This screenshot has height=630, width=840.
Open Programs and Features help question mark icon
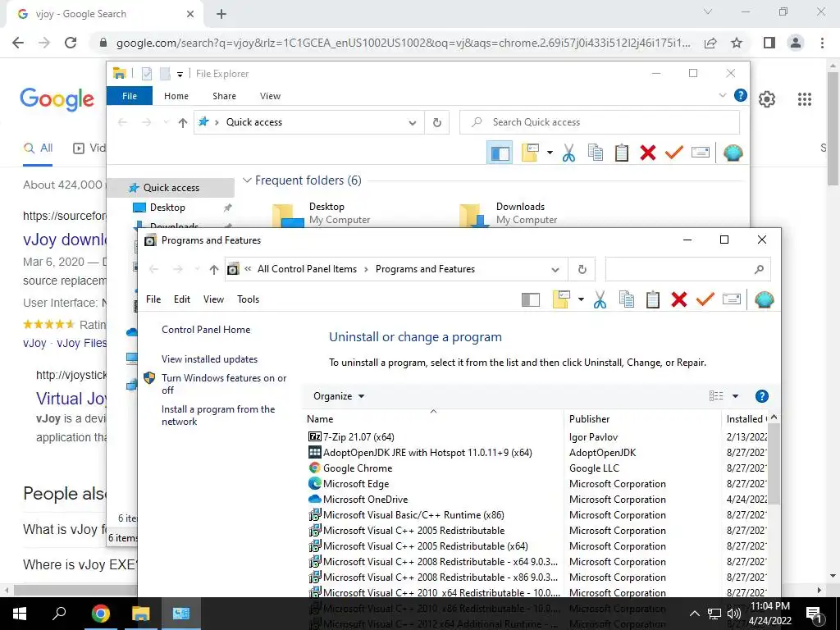(x=761, y=396)
